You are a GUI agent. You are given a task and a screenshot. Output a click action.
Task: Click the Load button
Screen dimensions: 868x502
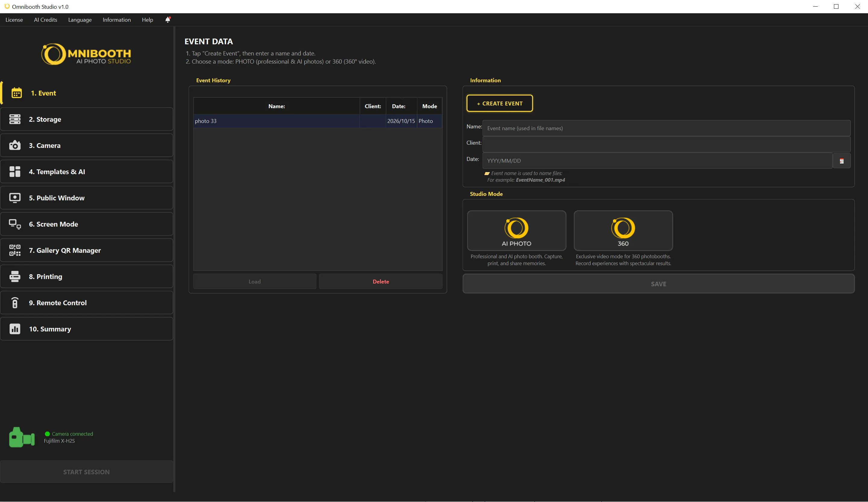click(x=255, y=281)
